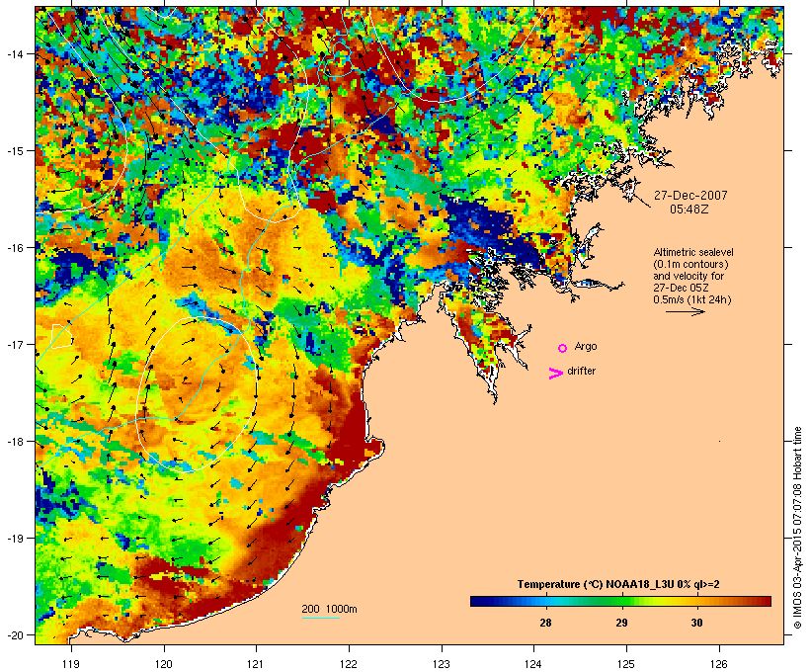
Task: Click the time label 05:48Z
Action: pos(689,210)
